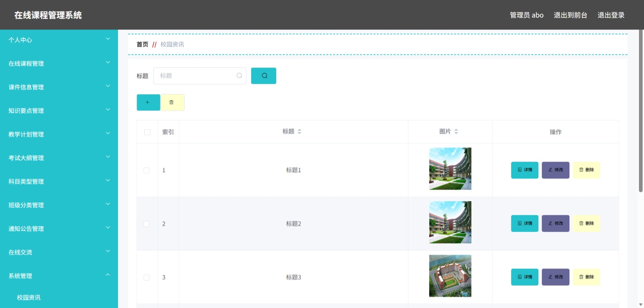Click 删除 for row 标题1
644x308 pixels.
tap(586, 170)
